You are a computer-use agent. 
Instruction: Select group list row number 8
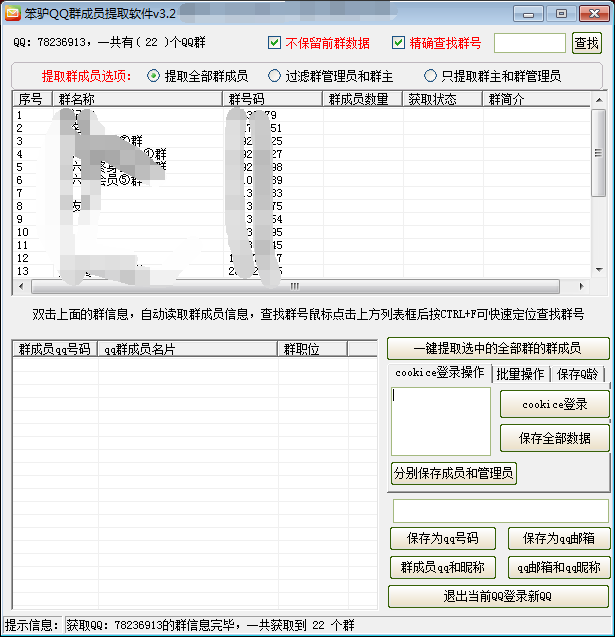tap(301, 206)
